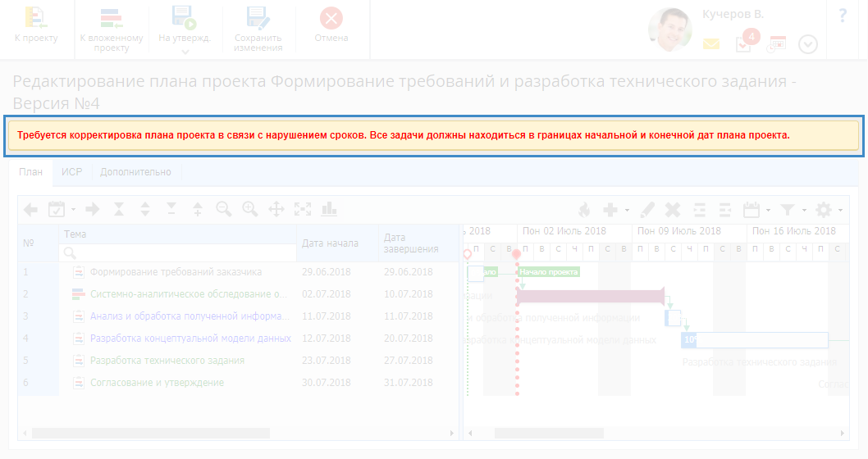The width and height of the screenshot is (868, 459).
Task: Expand the circled chevron user menu
Action: pyautogui.click(x=808, y=44)
